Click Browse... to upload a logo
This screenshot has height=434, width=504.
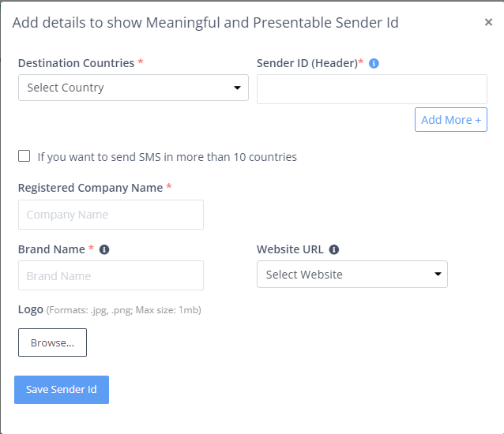[x=52, y=342]
